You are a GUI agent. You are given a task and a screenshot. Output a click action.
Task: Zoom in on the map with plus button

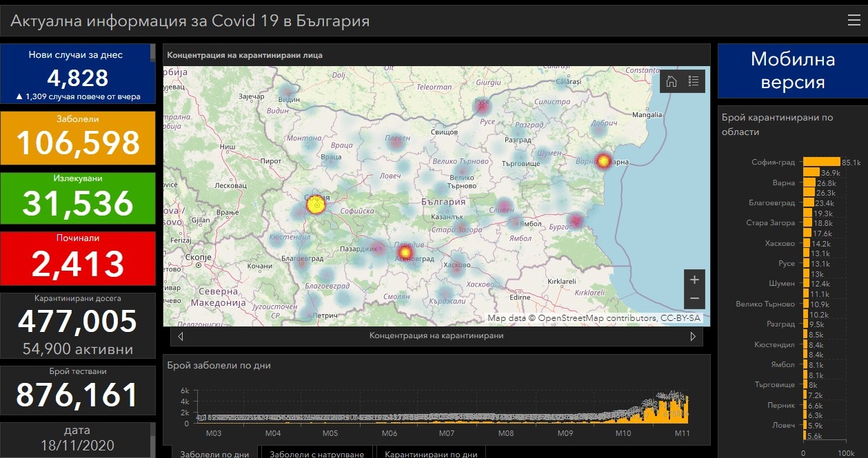click(694, 280)
